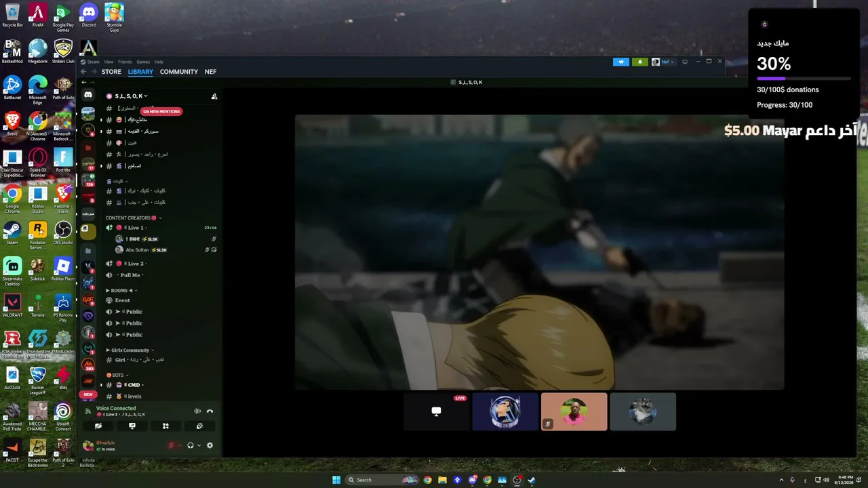
Task: Open the Discord desktop shortcut
Action: [88, 16]
